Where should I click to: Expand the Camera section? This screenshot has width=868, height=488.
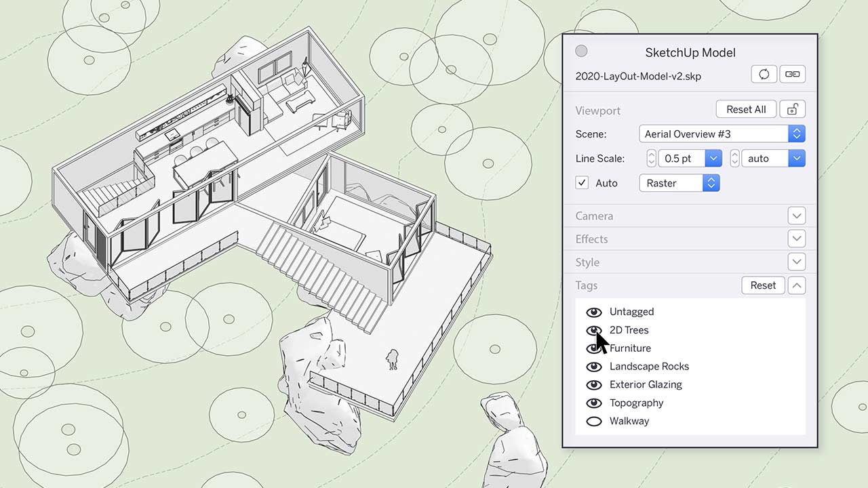coord(796,216)
